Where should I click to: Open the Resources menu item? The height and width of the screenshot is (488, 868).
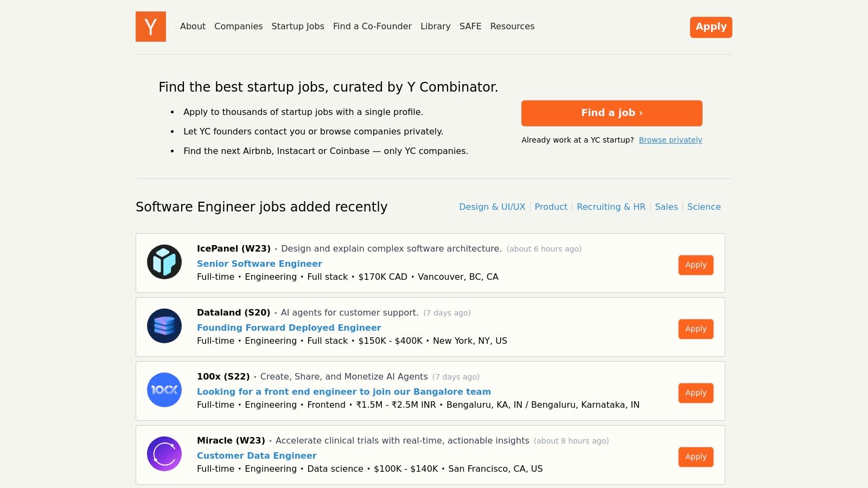point(512,26)
